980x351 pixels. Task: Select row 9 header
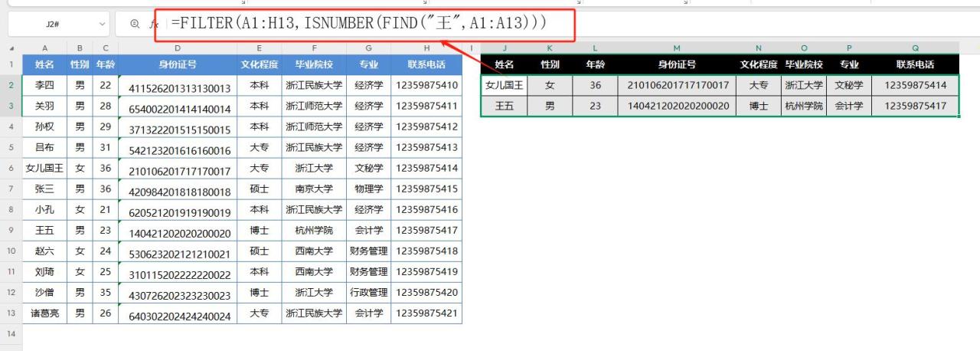pyautogui.click(x=11, y=230)
